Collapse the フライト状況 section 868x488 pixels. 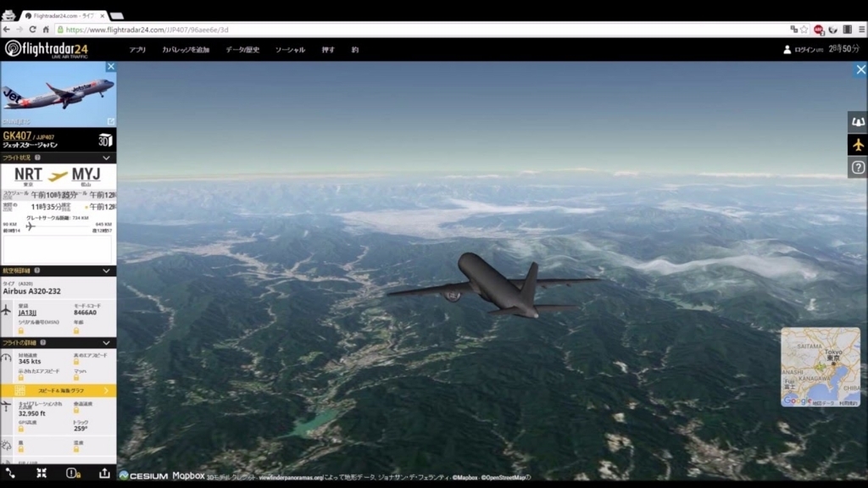click(106, 158)
